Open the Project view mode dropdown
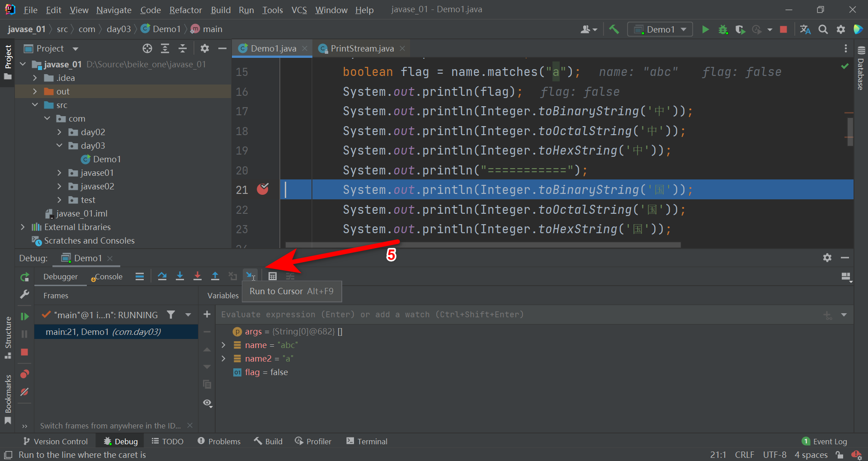Image resolution: width=868 pixels, height=461 pixels. point(75,49)
